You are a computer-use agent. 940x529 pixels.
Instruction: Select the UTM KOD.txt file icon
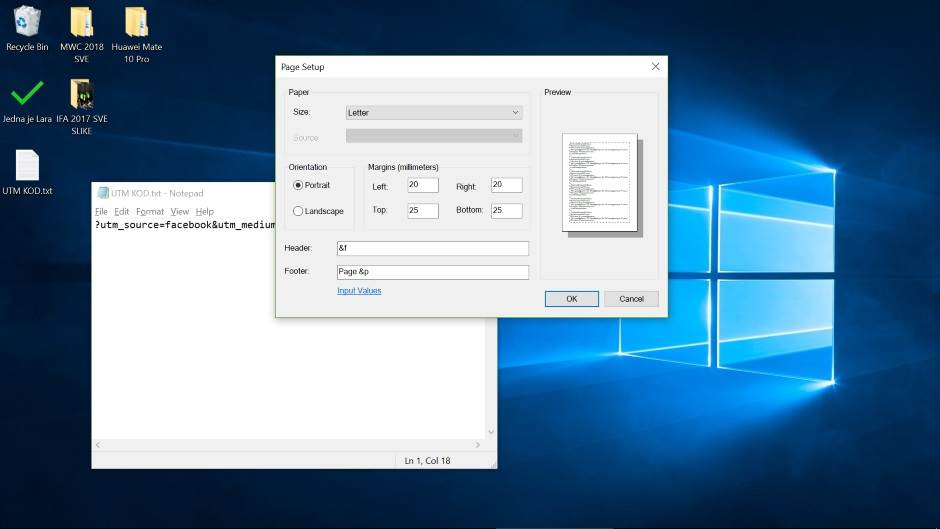pyautogui.click(x=27, y=166)
